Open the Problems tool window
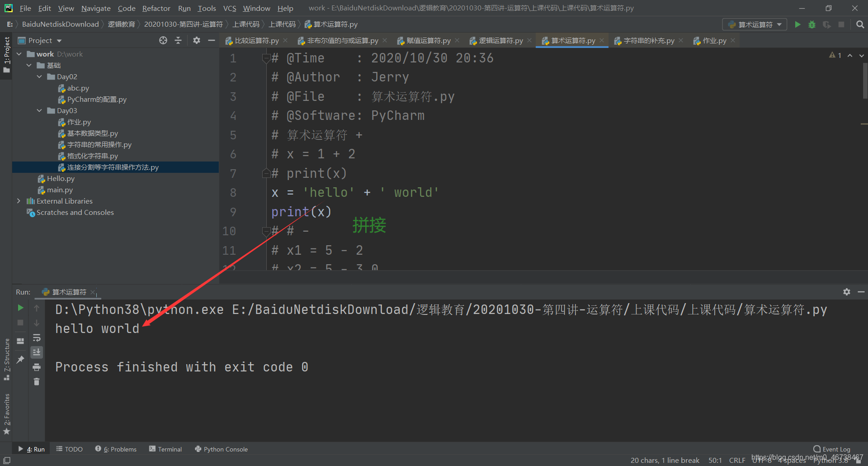This screenshot has width=868, height=466. [x=116, y=449]
